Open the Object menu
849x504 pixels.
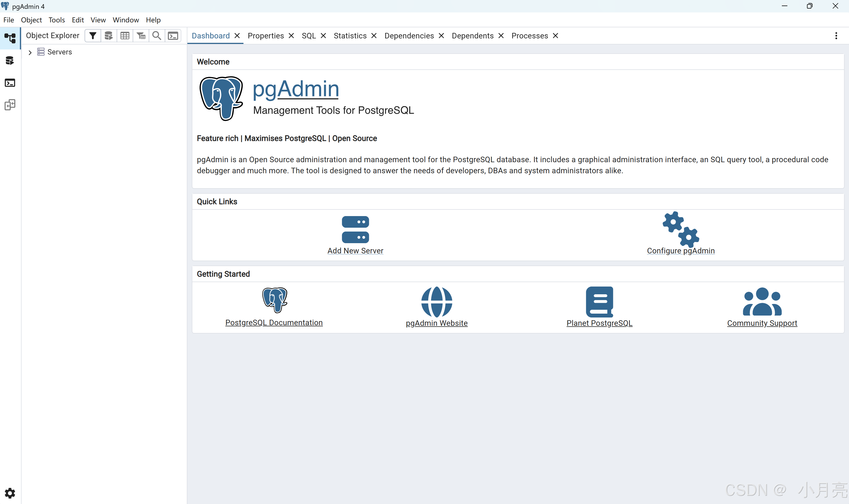click(x=31, y=20)
